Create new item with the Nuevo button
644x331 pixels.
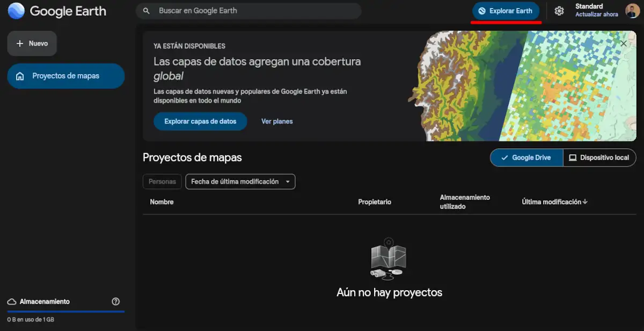pos(32,44)
